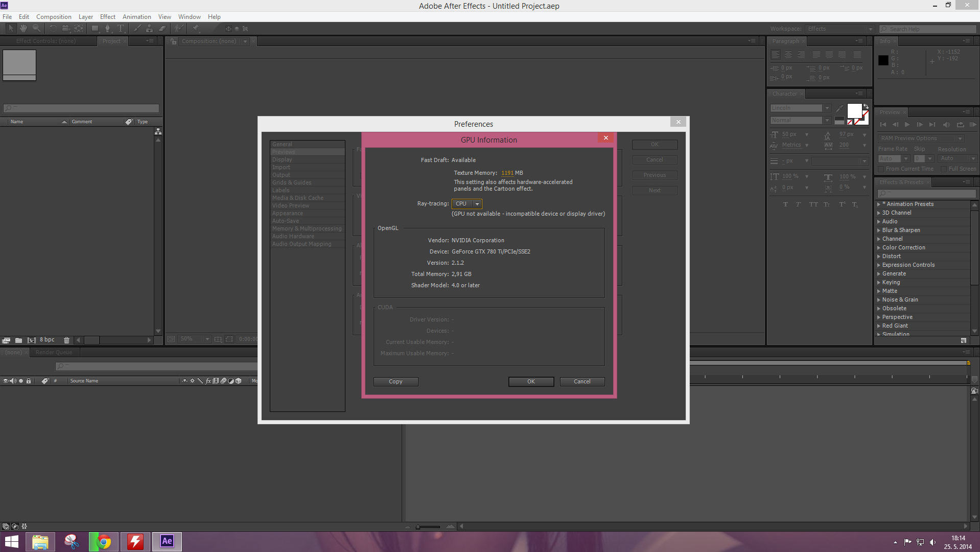
Task: Click the motion blur column icon
Action: point(223,381)
